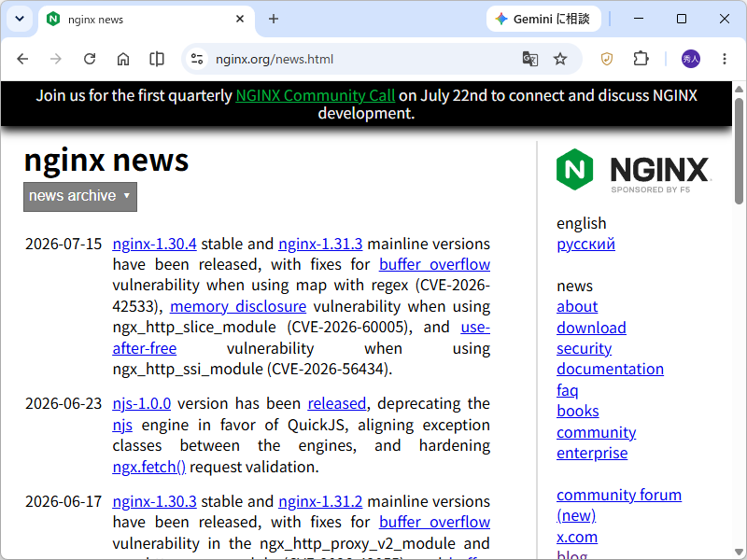Open the community sidebar link
747x560 pixels.
(596, 432)
